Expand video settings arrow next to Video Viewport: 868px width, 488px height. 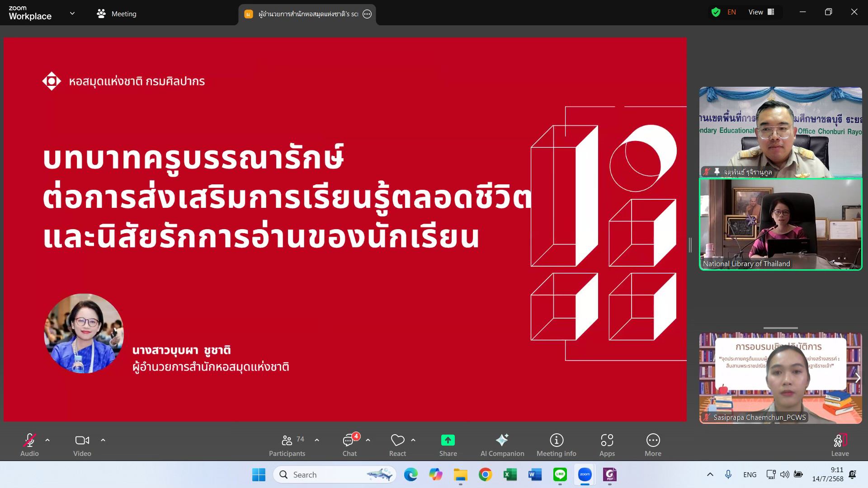click(103, 440)
